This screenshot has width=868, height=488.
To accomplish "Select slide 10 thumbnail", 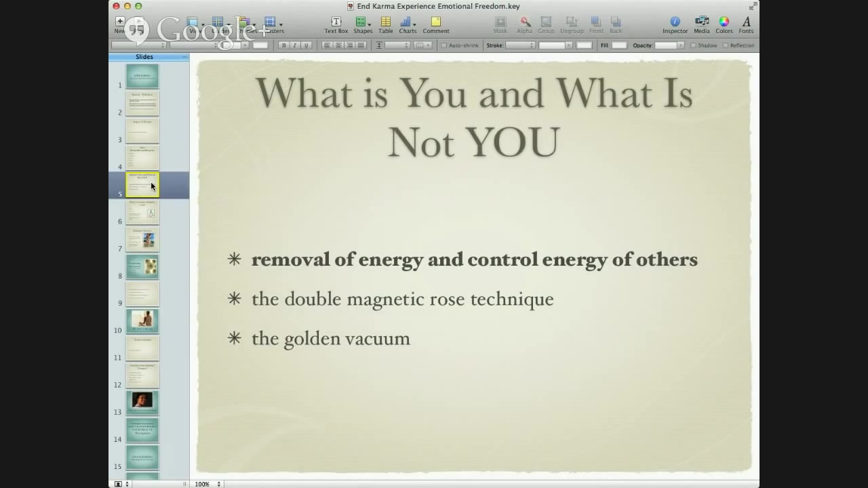I will tap(142, 321).
